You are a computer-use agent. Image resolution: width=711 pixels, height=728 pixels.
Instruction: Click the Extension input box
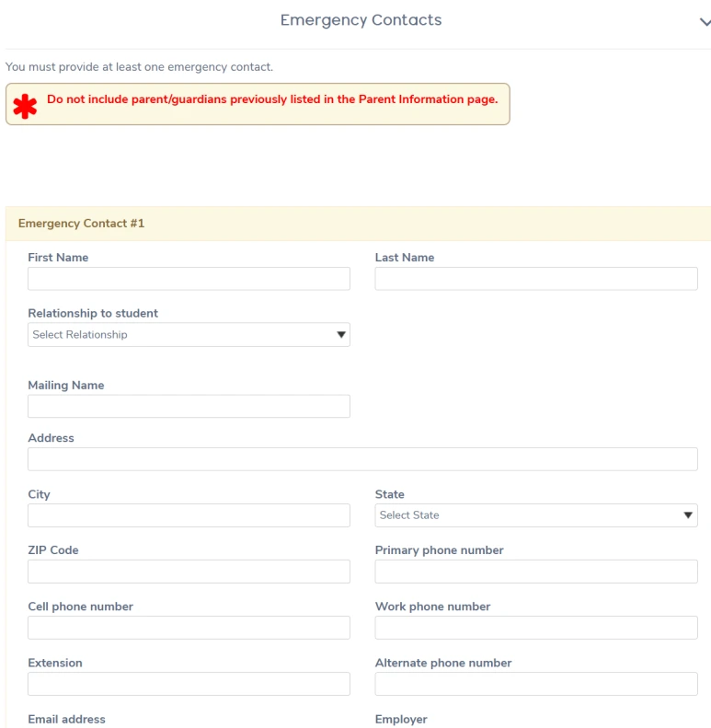pyautogui.click(x=189, y=684)
